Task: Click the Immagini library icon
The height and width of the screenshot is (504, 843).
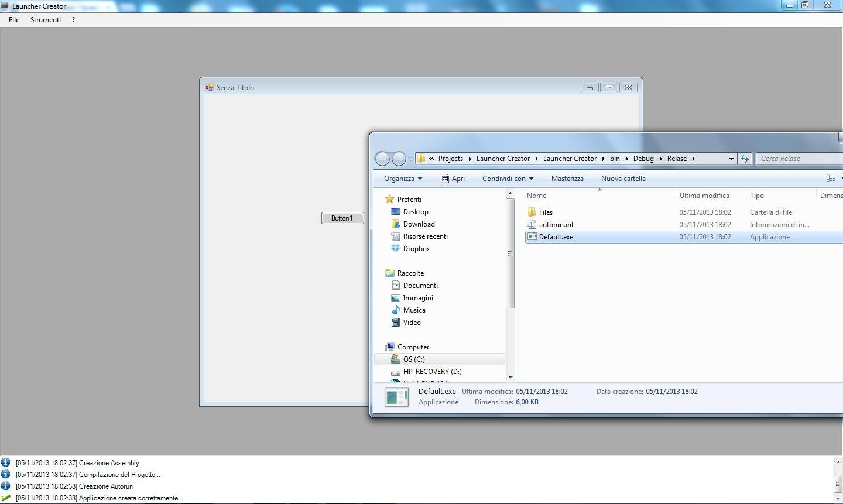Action: (396, 298)
